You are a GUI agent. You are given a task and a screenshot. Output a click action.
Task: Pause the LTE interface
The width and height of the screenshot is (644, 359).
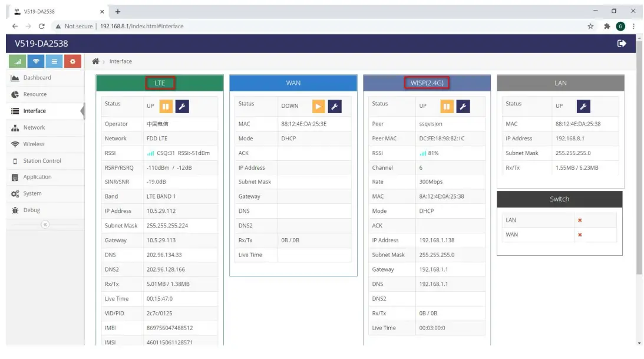point(166,106)
